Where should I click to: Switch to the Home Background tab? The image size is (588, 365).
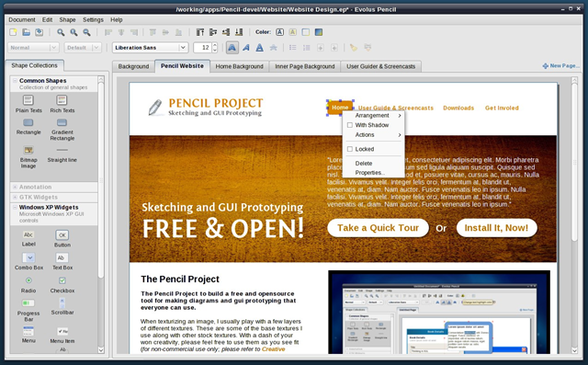[239, 66]
